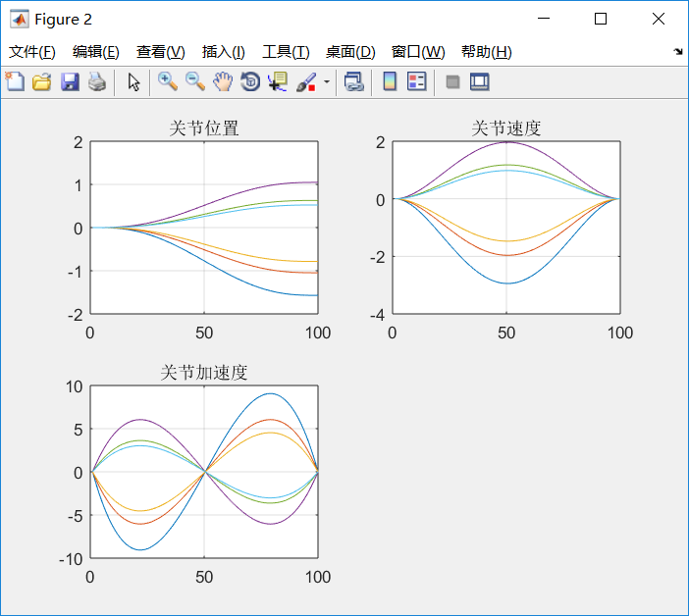The width and height of the screenshot is (689, 616).
Task: Minimize the Figure 2 window
Action: [544, 19]
